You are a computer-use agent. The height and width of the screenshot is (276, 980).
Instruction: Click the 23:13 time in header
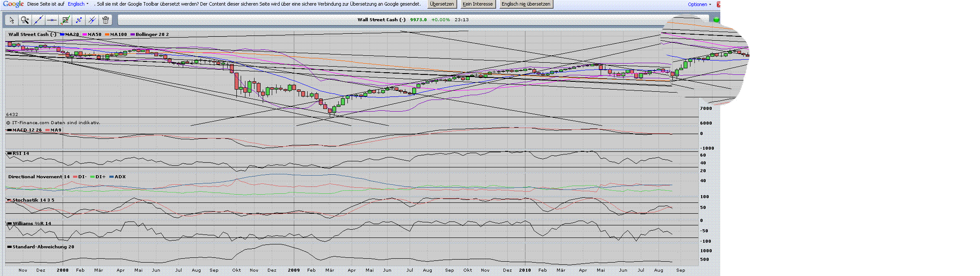[x=461, y=20]
